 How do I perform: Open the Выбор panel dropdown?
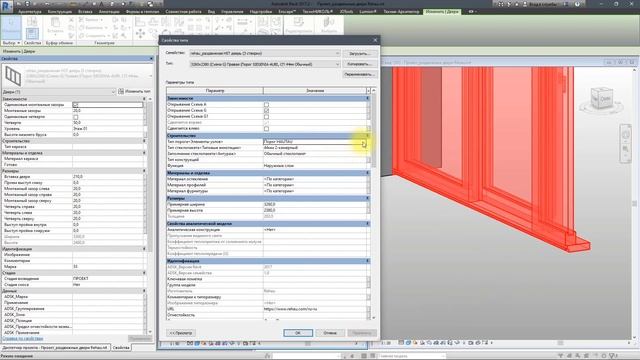click(x=11, y=43)
